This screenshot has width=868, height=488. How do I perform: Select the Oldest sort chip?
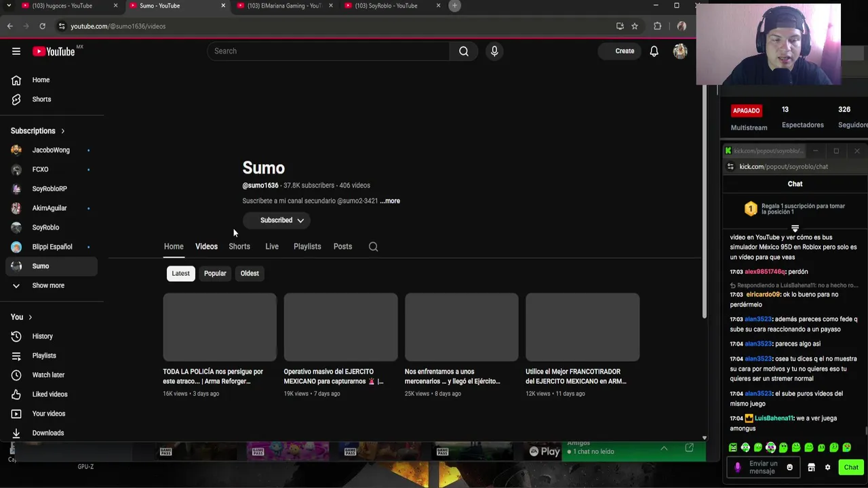[250, 273]
